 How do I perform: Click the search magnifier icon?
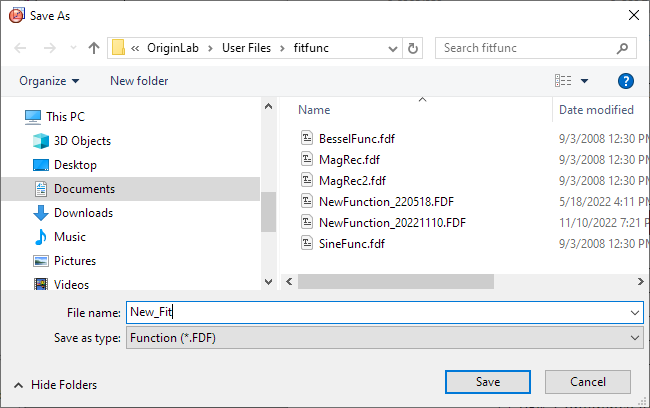tap(622, 48)
